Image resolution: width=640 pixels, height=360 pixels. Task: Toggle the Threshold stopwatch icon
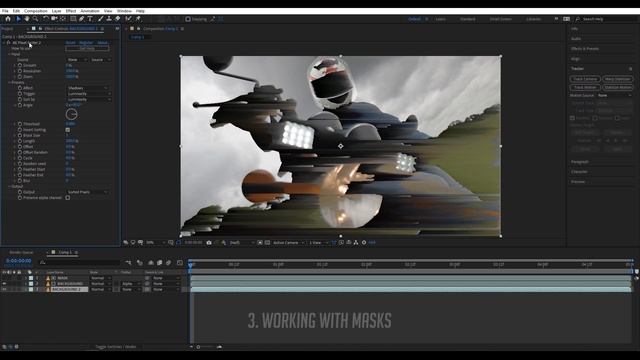(20, 124)
